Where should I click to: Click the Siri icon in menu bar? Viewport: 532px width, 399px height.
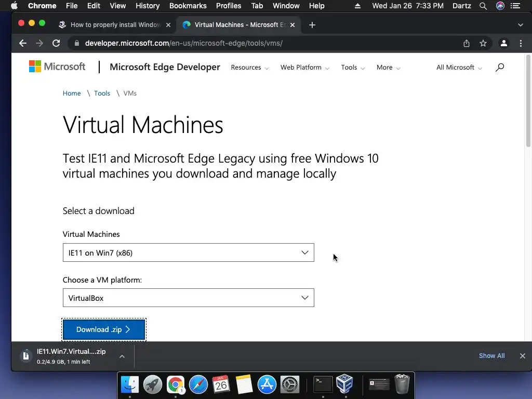pyautogui.click(x=500, y=6)
